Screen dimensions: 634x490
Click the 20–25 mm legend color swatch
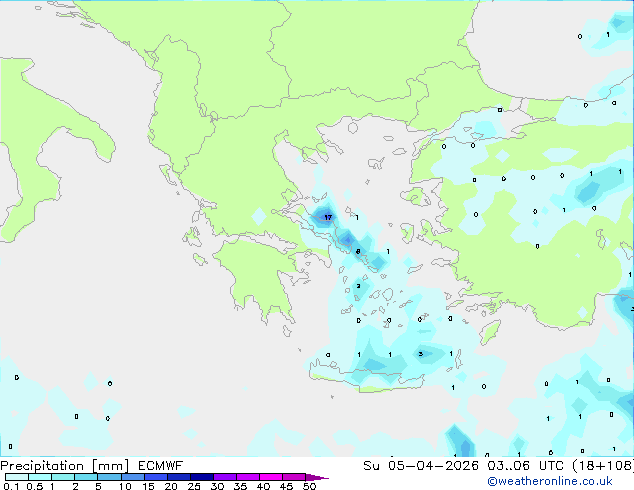click(x=178, y=477)
